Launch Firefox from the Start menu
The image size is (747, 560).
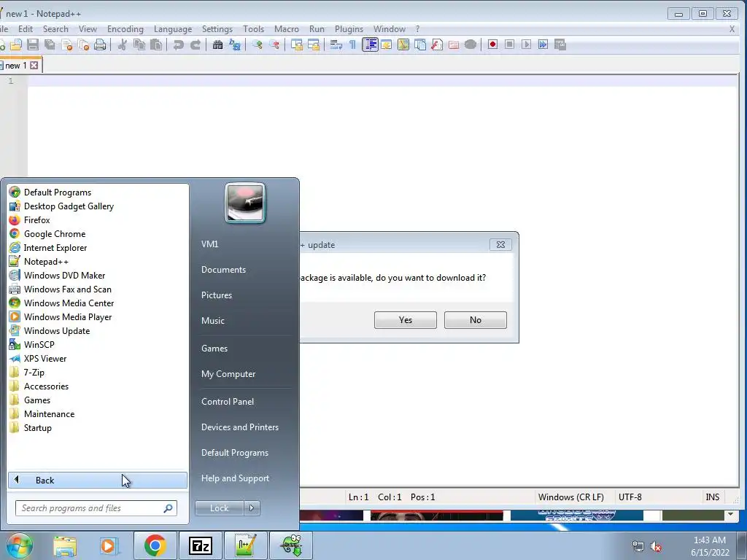click(36, 220)
